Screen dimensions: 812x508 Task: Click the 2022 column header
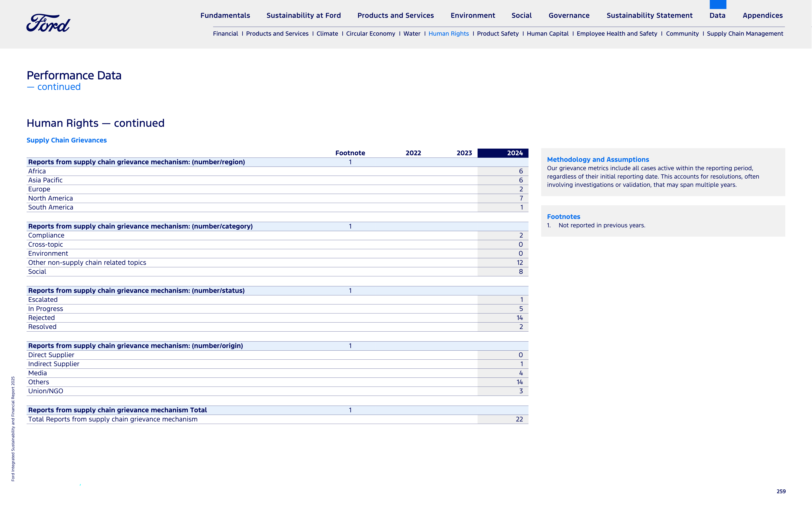click(x=413, y=153)
